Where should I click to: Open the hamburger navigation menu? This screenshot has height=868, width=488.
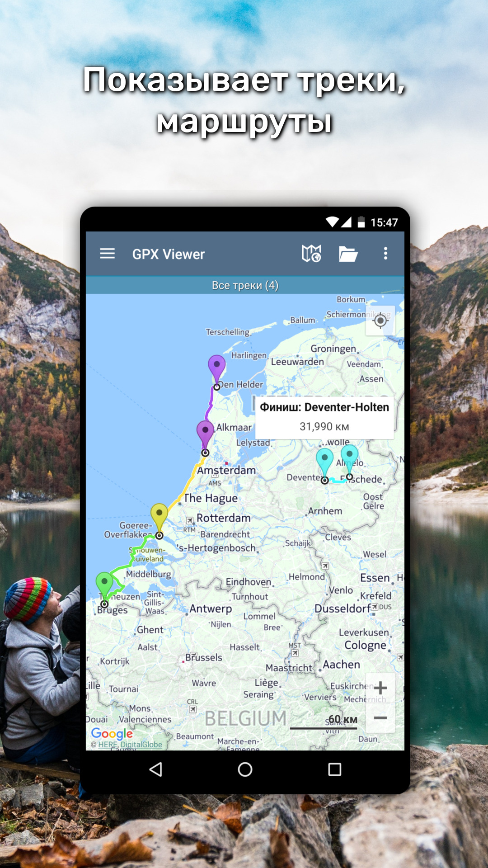(107, 254)
